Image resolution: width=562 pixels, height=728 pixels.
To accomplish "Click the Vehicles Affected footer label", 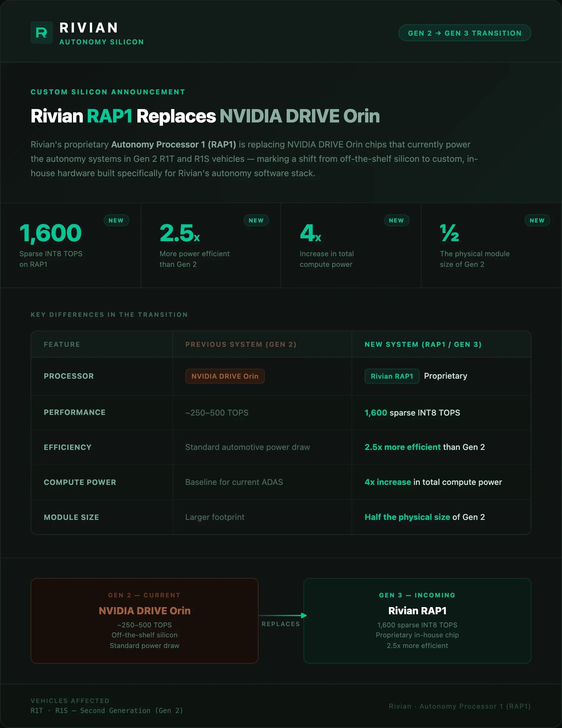I will (x=70, y=701).
